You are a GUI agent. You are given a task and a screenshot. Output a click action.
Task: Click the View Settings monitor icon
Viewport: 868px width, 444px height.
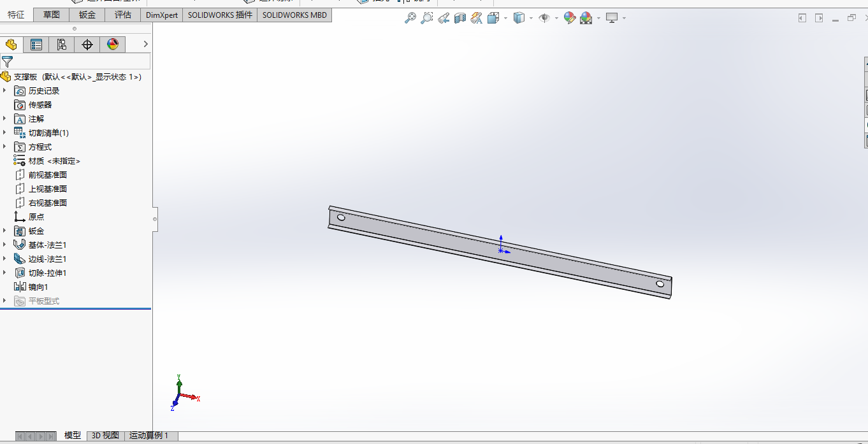point(612,18)
